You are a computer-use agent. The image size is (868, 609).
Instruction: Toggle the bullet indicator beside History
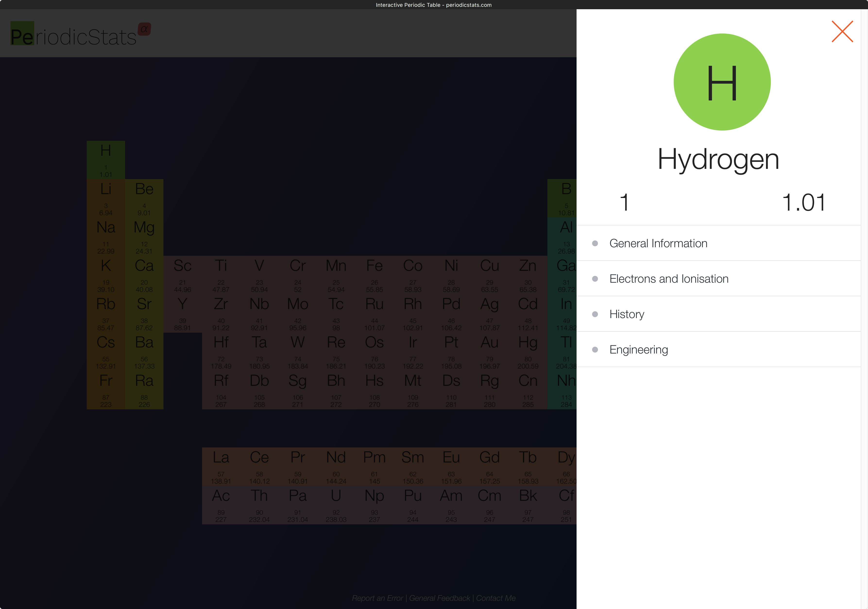[596, 314]
